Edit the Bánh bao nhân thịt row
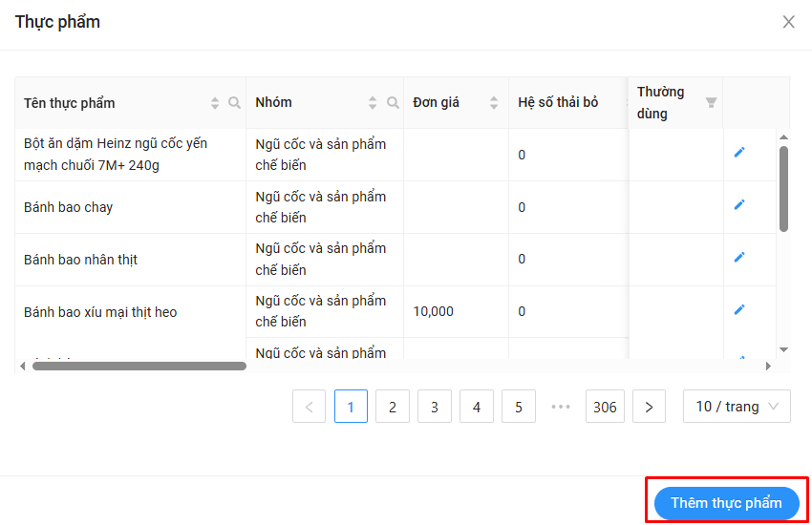The image size is (812, 525). click(x=738, y=258)
